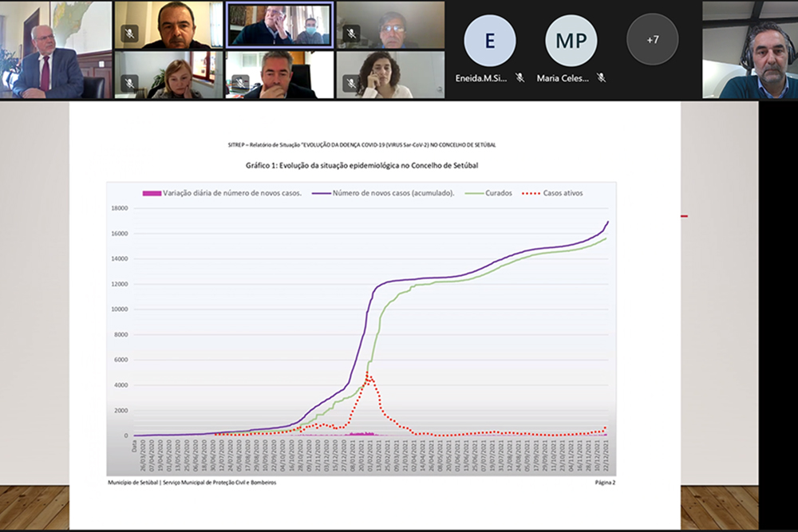This screenshot has width=798, height=532.
Task: Click the 'Número de novos casos (acumulado)' legend label
Action: tap(393, 193)
